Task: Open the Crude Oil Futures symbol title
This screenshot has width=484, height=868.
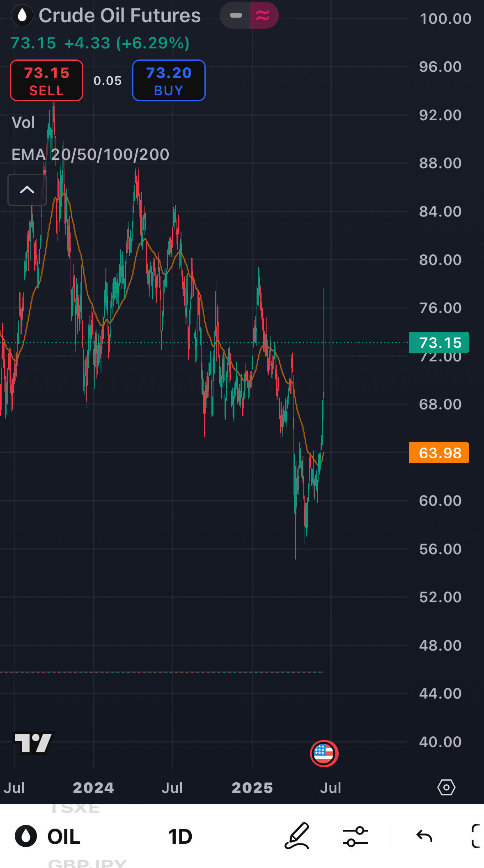Action: coord(119,16)
